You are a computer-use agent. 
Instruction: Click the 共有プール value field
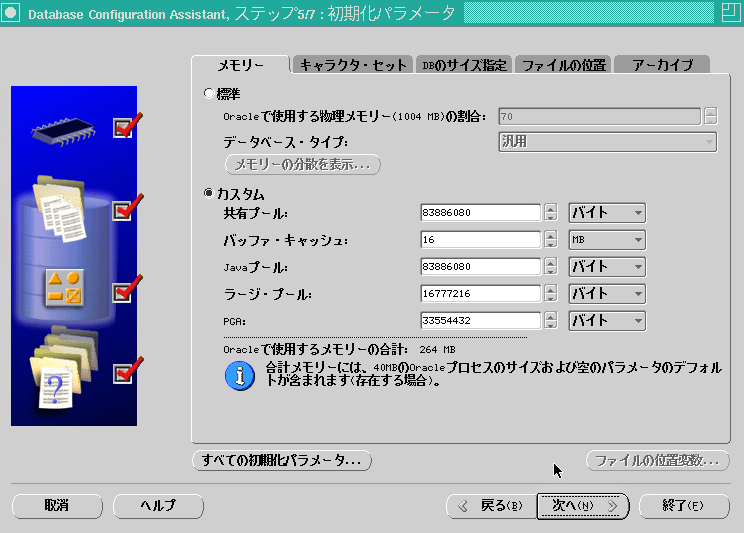tap(480, 213)
